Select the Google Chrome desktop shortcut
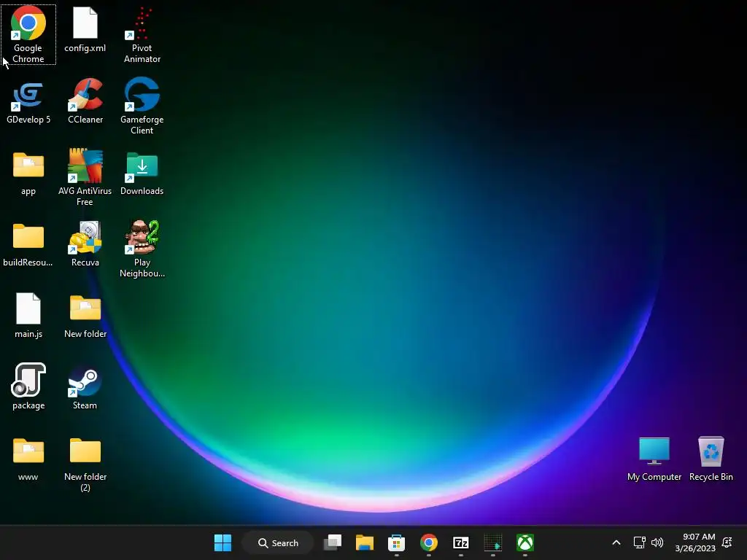The width and height of the screenshot is (747, 560). pos(28,34)
